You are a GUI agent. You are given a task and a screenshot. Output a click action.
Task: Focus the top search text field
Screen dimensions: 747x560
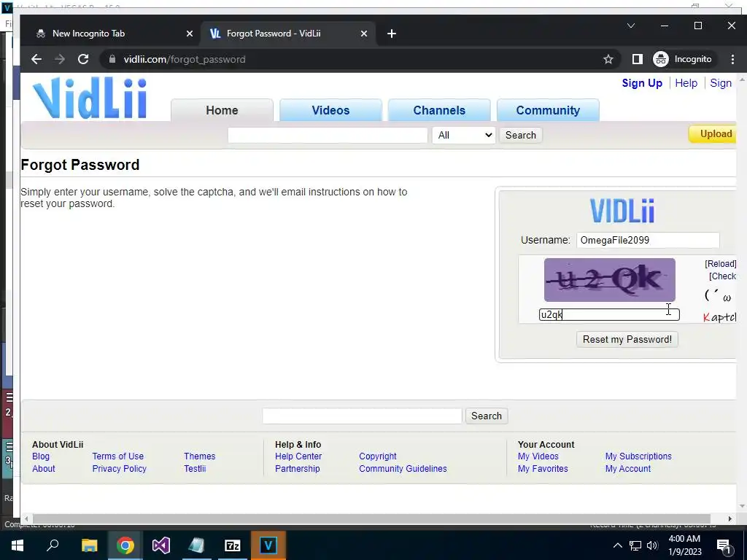[x=328, y=135]
